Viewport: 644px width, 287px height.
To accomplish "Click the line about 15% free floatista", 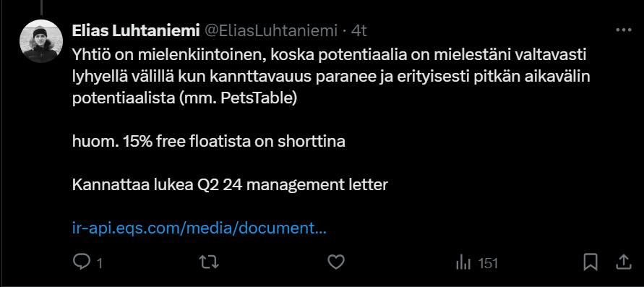I will coord(209,142).
